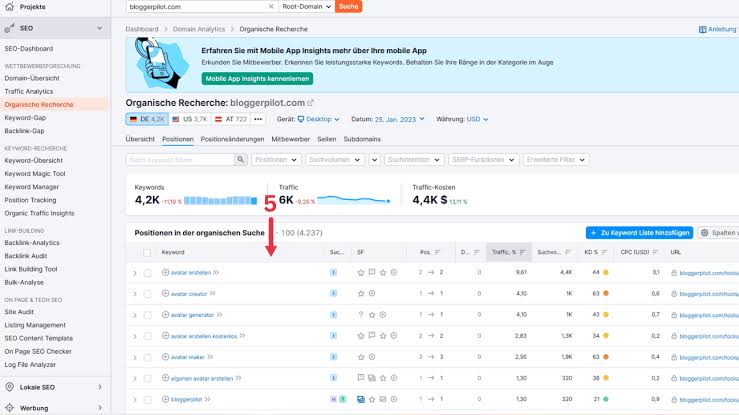Screen dimensions: 739x415
Task: Click the Keywords trend bar chart
Action: pos(220,201)
